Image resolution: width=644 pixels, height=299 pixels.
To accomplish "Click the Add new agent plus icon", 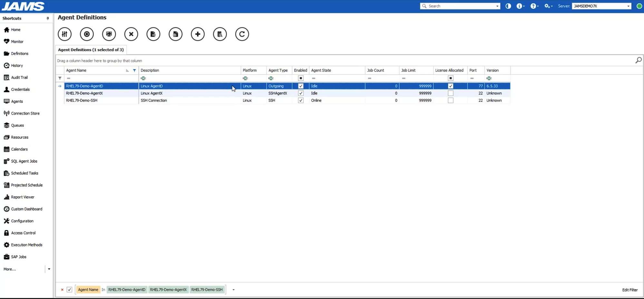I will coord(198,34).
